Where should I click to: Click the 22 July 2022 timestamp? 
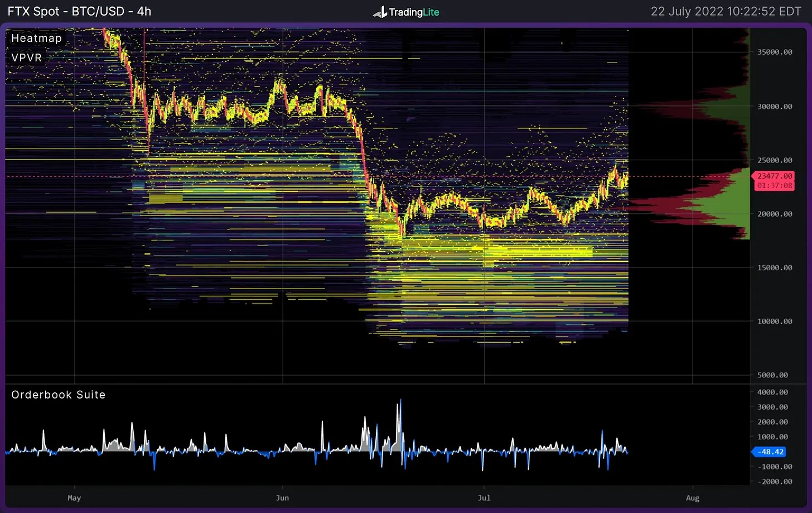726,11
